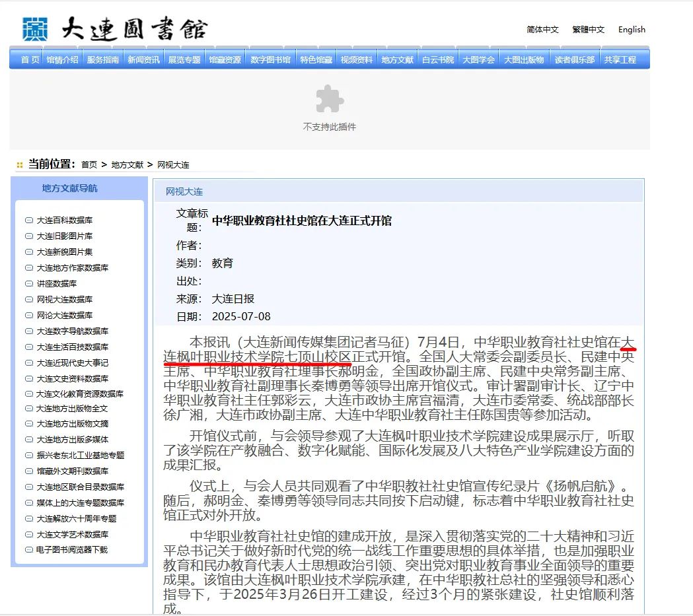Open 大连旧影图片库 in the sidebar
Viewport: 693px width, 616px height.
tap(64, 236)
